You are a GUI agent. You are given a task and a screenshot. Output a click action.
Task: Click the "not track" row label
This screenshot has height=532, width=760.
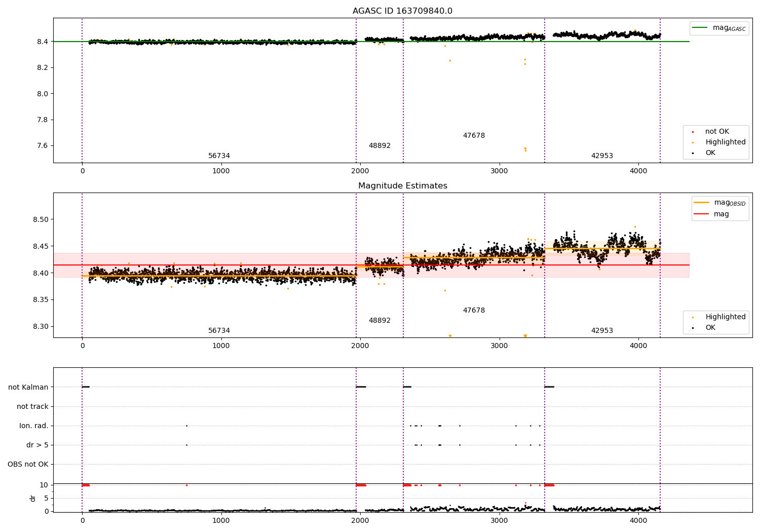32,406
